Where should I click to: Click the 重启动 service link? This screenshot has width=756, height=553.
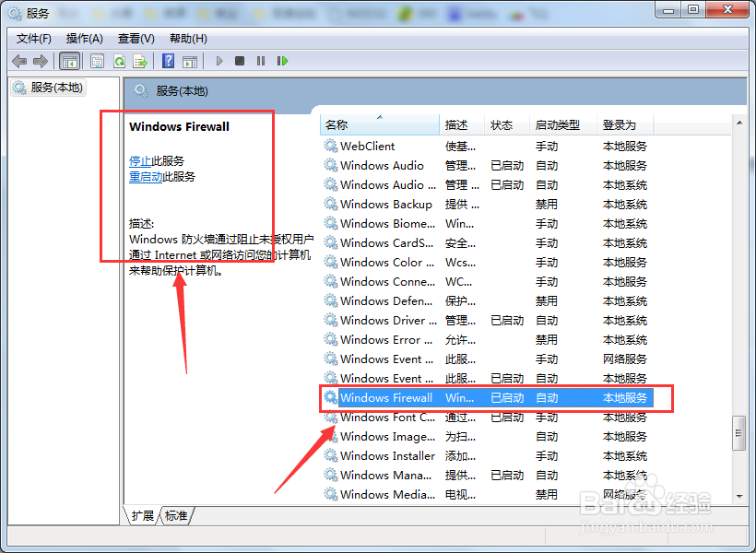(x=146, y=177)
